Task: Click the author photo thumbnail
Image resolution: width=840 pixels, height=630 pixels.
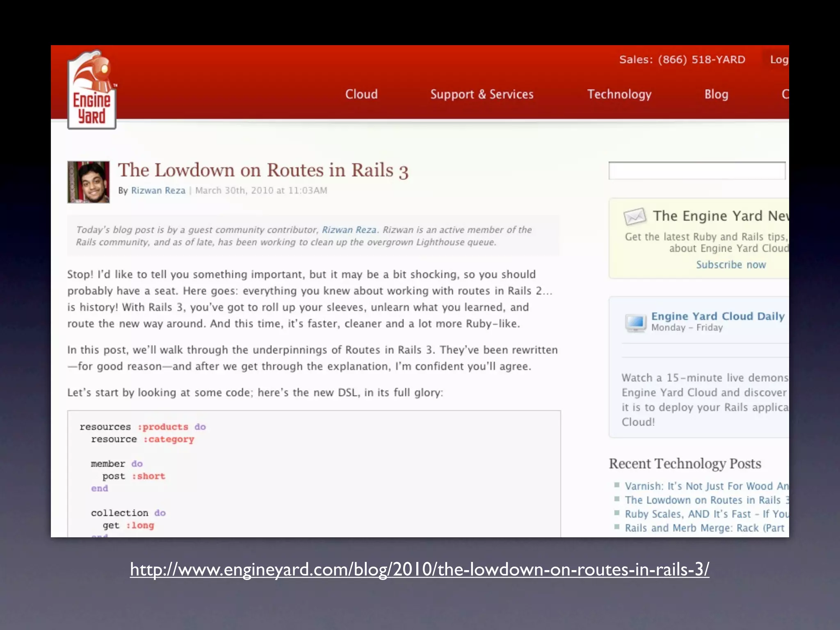Action: pos(89,182)
